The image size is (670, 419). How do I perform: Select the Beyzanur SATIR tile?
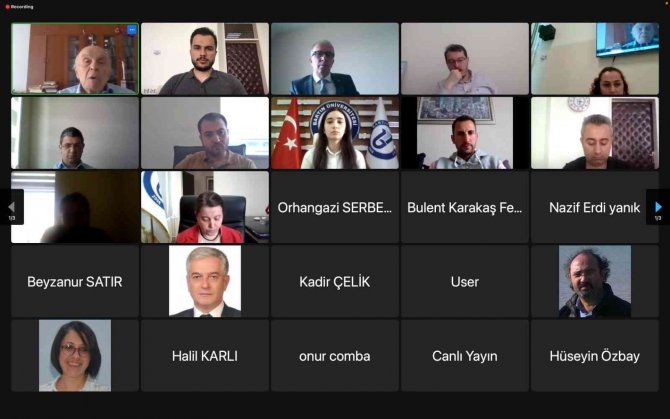(75, 281)
